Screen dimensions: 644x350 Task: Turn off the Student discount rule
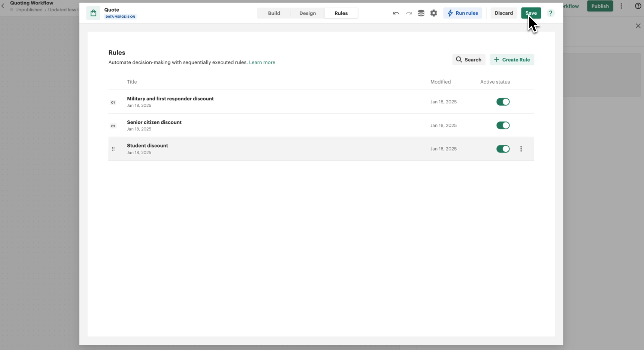[x=503, y=149]
